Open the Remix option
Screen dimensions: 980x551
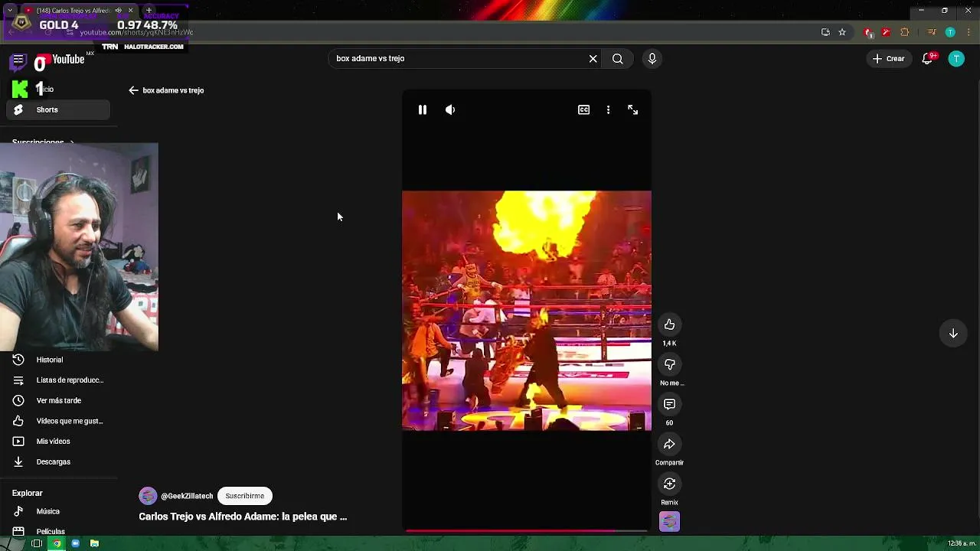pyautogui.click(x=669, y=484)
